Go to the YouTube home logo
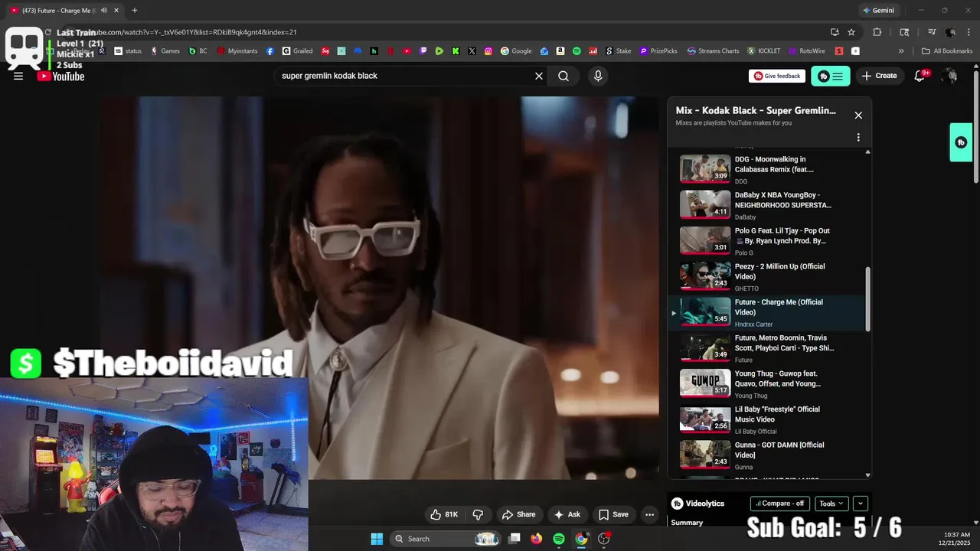Screen dimensions: 980x551 tap(60, 76)
